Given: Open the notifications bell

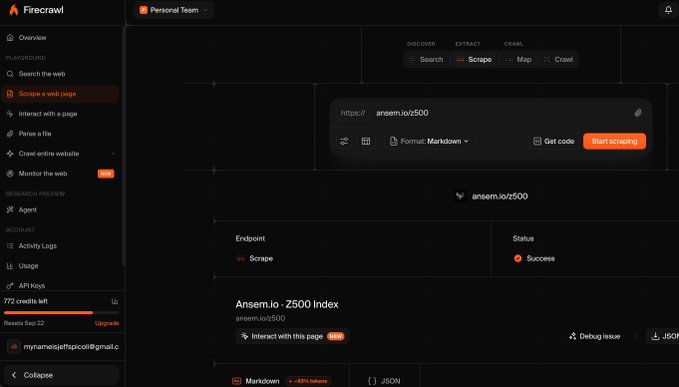Looking at the screenshot, I should point(668,10).
